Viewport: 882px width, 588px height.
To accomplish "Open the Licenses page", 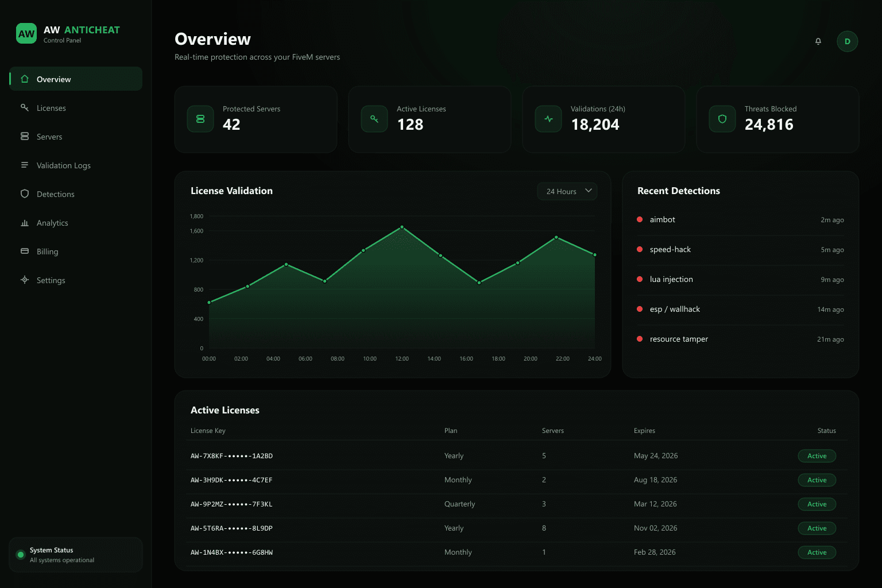I will click(x=76, y=107).
